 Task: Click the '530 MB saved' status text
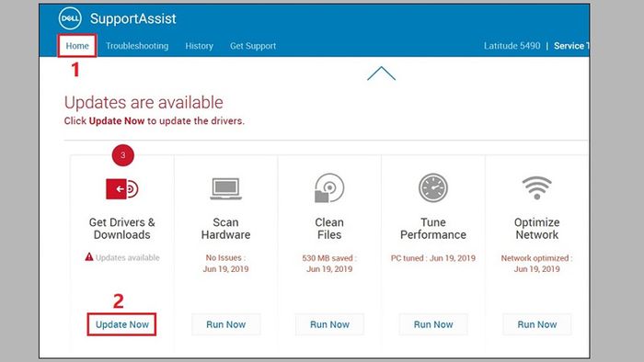329,258
